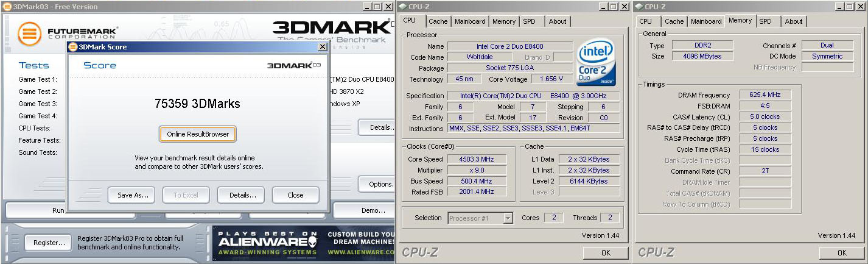The height and width of the screenshot is (264, 868).
Task: Open Details... in the score dialog
Action: click(x=241, y=195)
